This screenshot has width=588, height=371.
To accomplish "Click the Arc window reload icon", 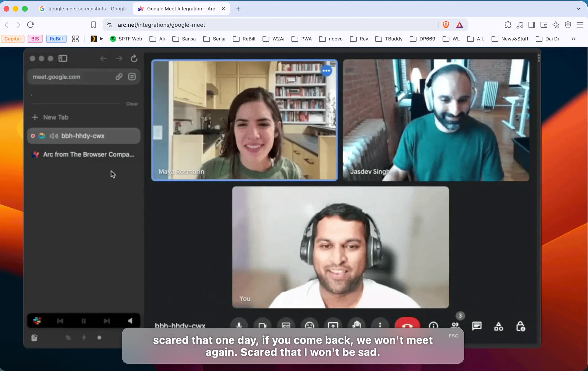I will 134,59.
